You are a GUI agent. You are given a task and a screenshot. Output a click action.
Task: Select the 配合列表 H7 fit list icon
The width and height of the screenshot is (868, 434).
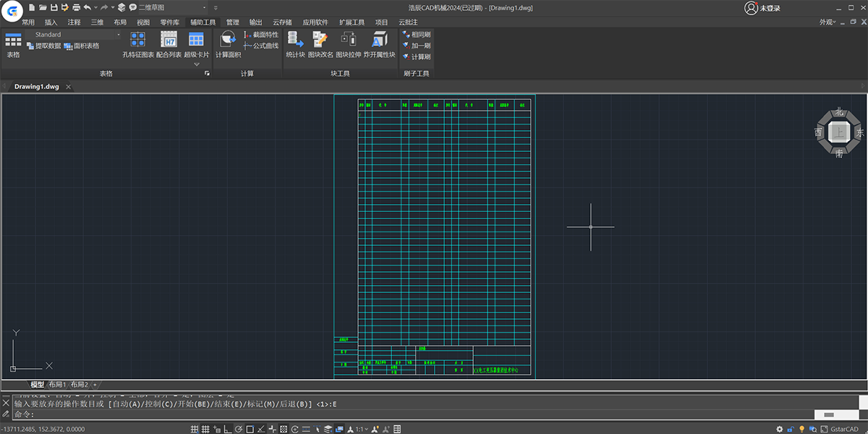coord(169,40)
